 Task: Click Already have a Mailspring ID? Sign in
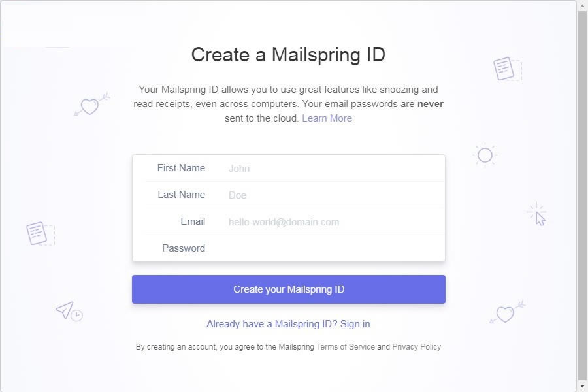(x=288, y=324)
